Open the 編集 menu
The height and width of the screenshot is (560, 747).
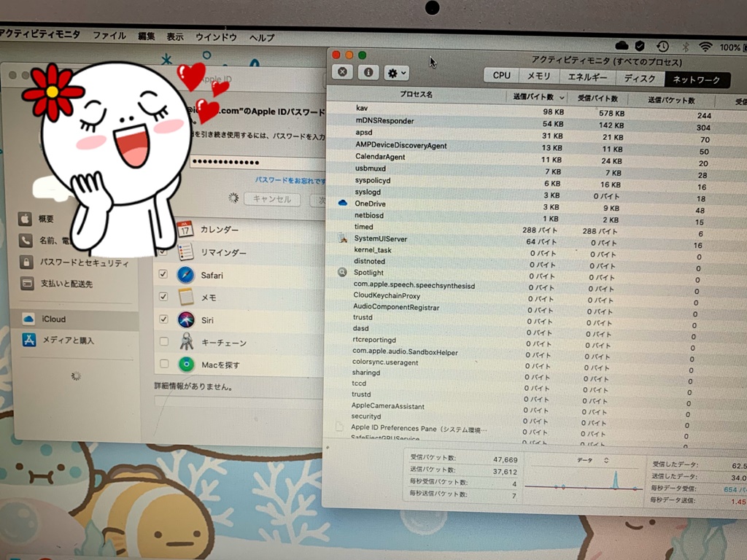tap(146, 36)
